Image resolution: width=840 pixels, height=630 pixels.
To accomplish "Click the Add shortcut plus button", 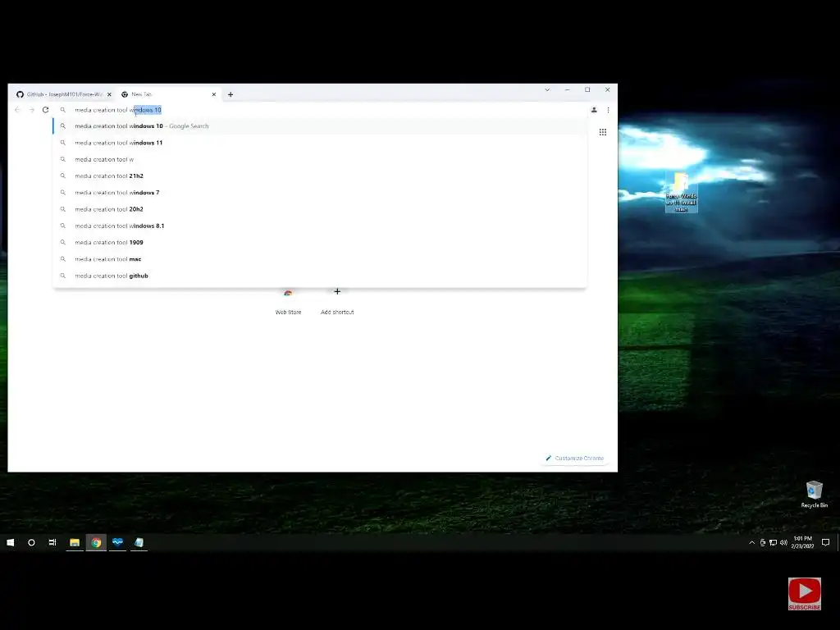I will (337, 292).
